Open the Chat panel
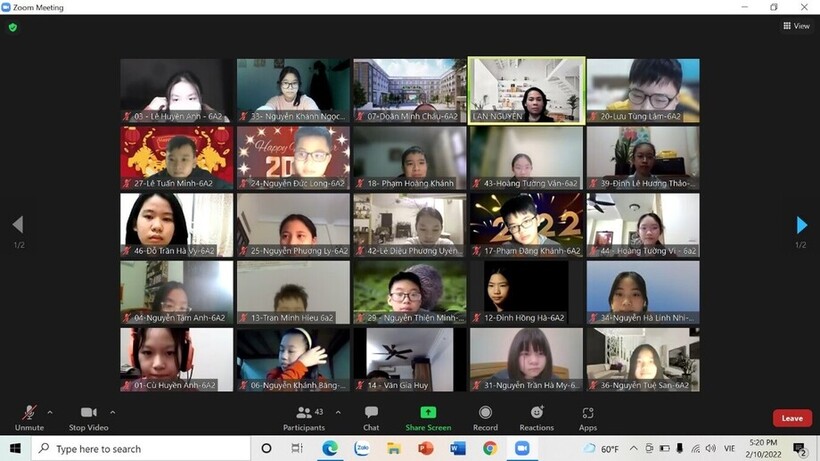 371,413
